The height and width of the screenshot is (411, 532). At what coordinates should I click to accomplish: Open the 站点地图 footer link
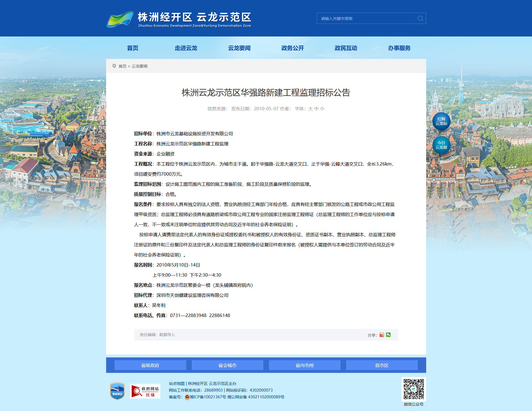[x=177, y=384]
